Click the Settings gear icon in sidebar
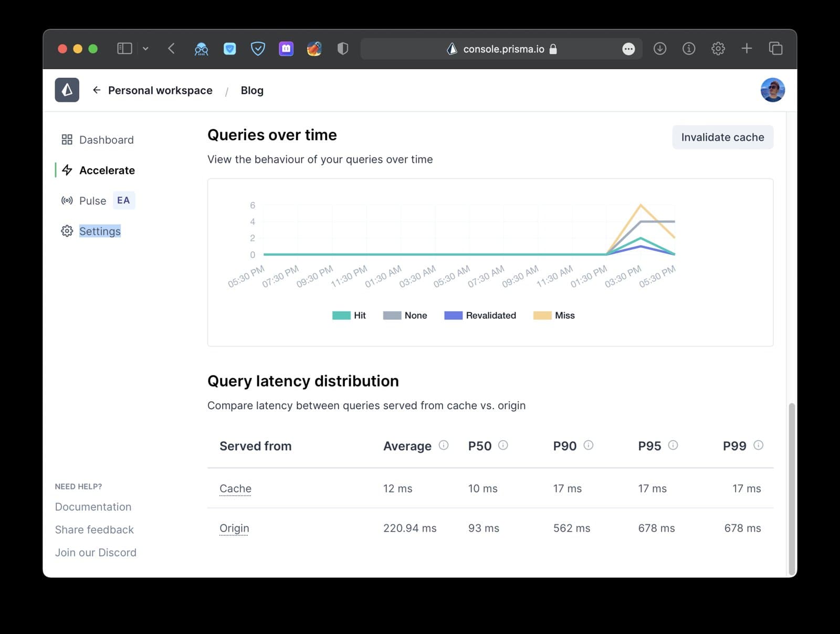This screenshot has height=634, width=840. 67,231
